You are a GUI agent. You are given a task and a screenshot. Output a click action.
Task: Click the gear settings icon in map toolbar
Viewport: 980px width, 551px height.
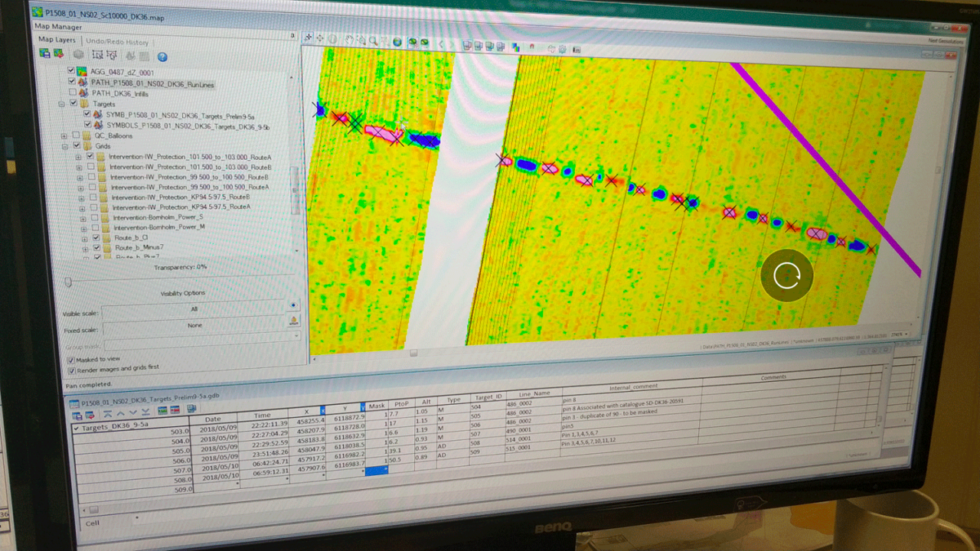click(562, 49)
